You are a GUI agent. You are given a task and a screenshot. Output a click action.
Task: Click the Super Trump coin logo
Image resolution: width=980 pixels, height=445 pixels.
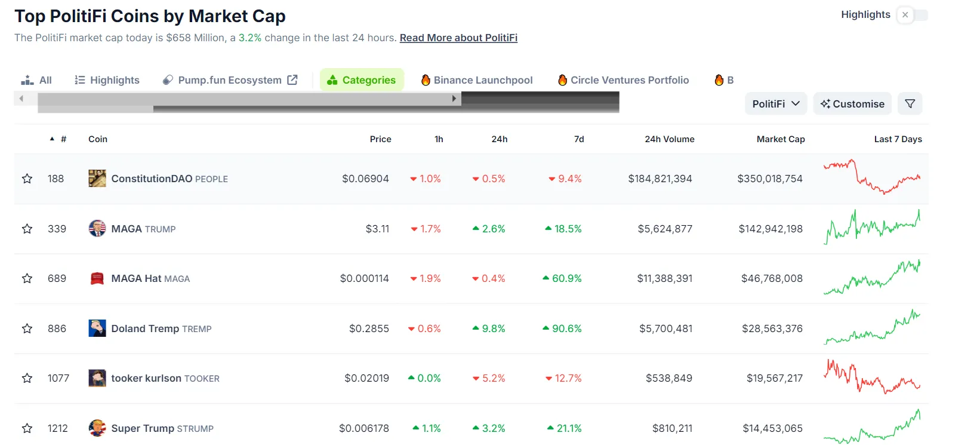point(97,428)
